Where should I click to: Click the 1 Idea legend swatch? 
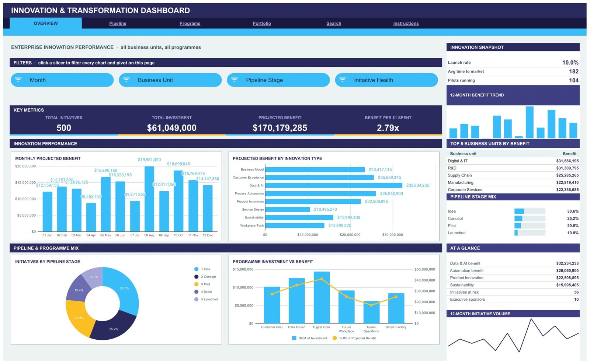point(196,269)
